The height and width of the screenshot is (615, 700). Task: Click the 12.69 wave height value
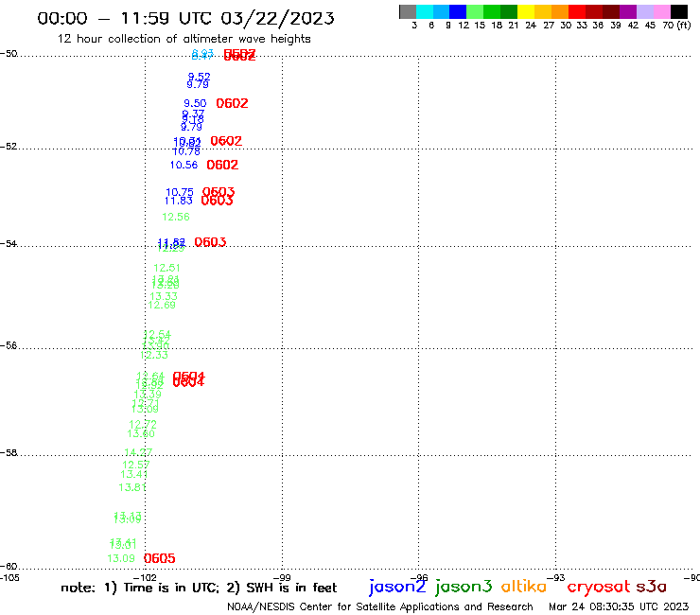pos(162,305)
